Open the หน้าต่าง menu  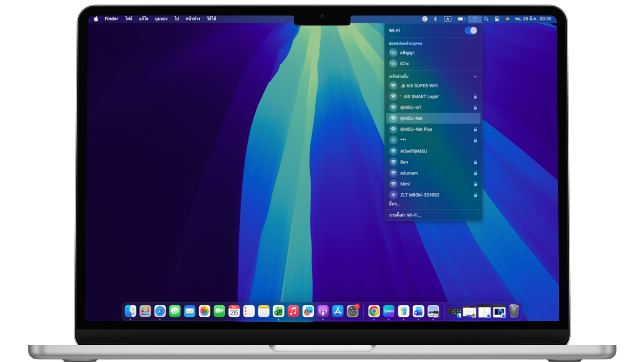click(x=193, y=19)
